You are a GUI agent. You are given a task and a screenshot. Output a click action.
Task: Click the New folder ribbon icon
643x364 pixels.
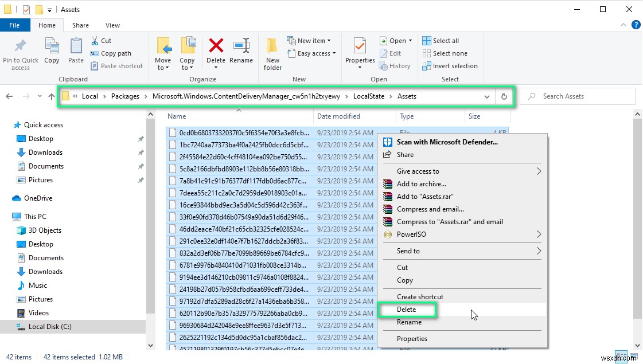(272, 46)
